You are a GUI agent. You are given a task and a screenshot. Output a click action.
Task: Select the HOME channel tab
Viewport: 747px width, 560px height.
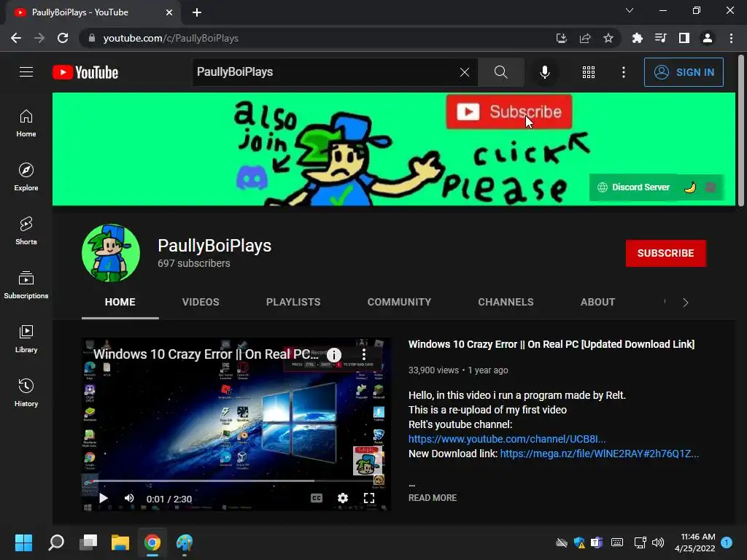click(x=120, y=302)
